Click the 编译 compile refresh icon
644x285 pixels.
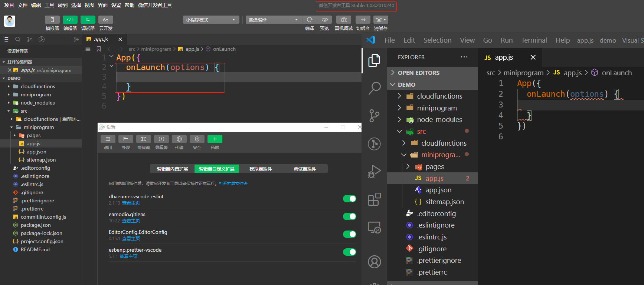point(310,20)
